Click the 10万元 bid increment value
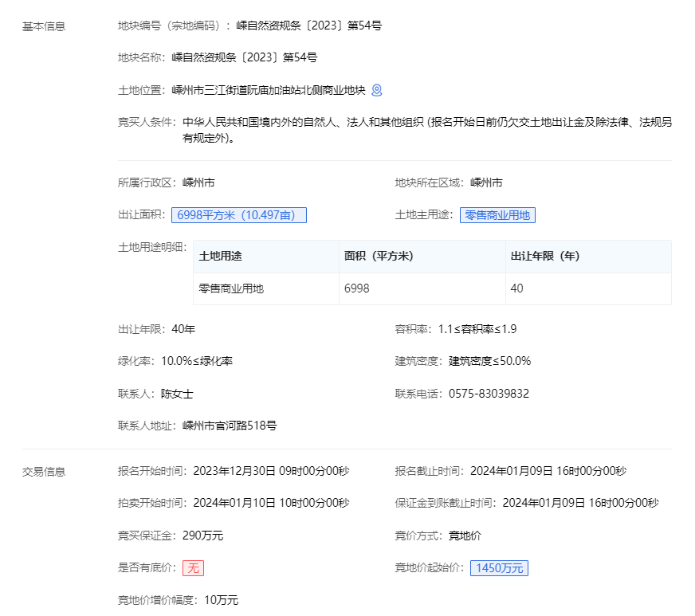The width and height of the screenshot is (695, 616). tap(222, 600)
